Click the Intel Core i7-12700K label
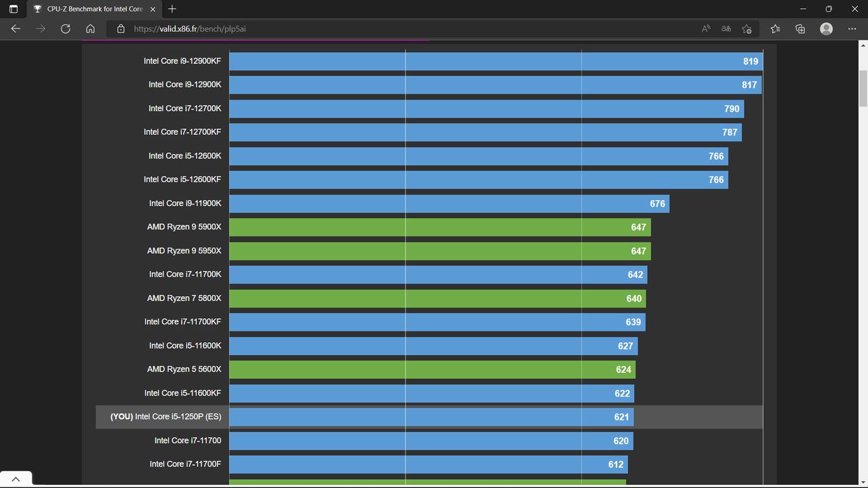 pos(185,108)
